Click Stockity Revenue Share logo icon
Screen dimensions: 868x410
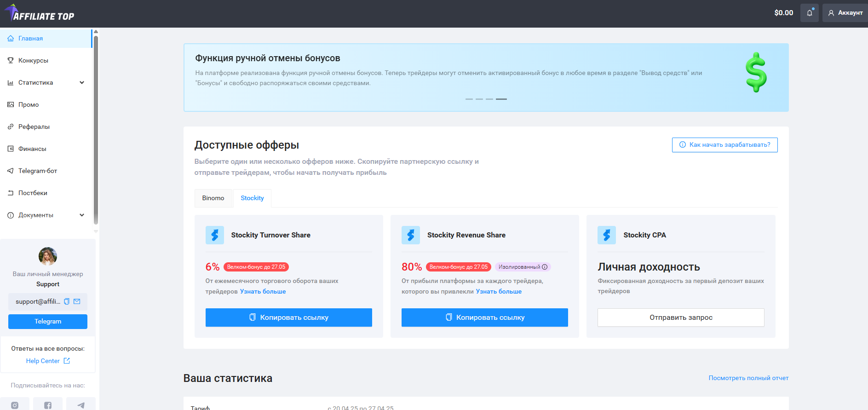[411, 235]
